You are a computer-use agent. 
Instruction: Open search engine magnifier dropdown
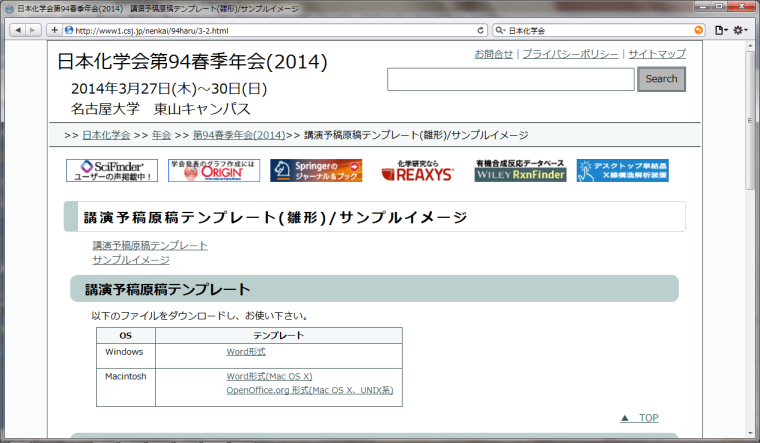(500, 30)
